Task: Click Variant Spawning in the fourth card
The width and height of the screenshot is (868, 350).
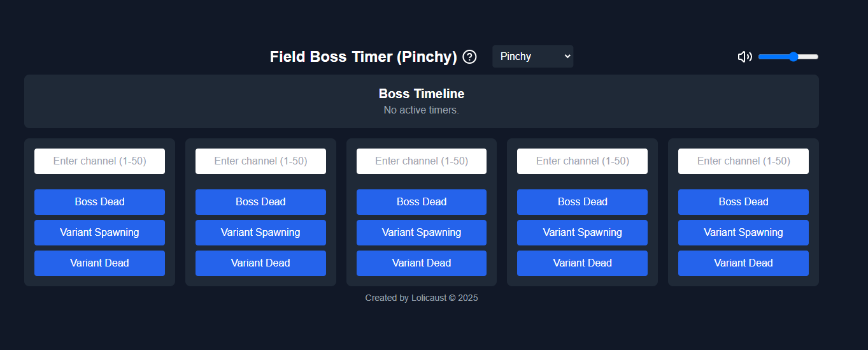Action: 582,233
